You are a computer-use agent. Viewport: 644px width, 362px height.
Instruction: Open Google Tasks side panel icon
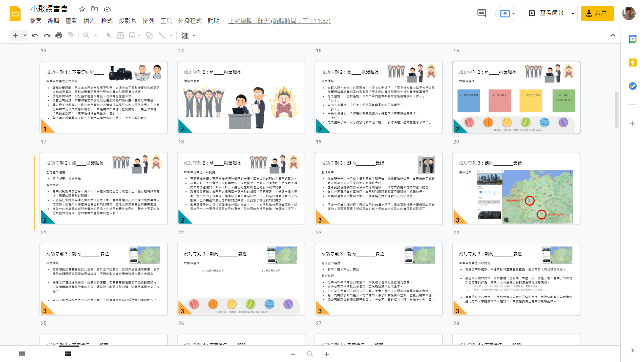(x=633, y=86)
